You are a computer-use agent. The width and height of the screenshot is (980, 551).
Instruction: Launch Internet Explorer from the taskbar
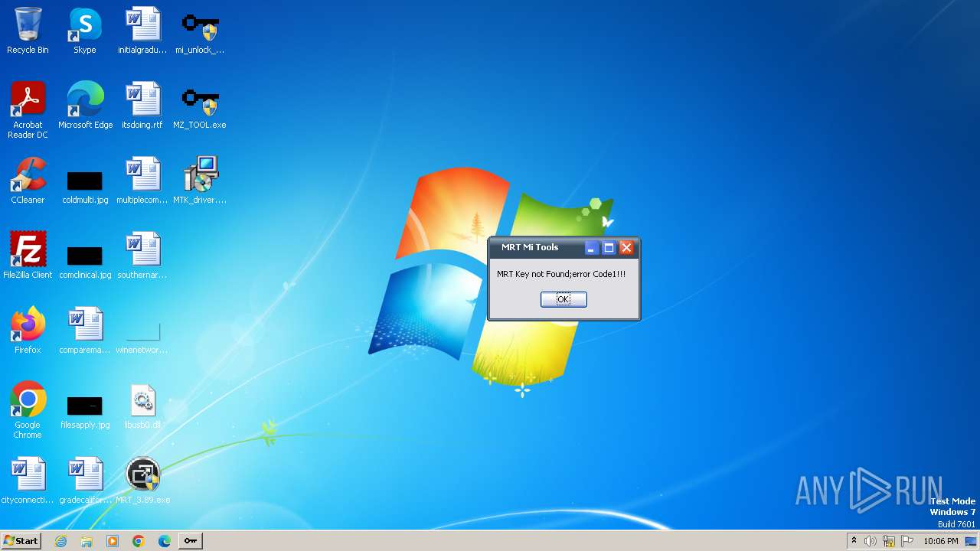[x=61, y=541]
